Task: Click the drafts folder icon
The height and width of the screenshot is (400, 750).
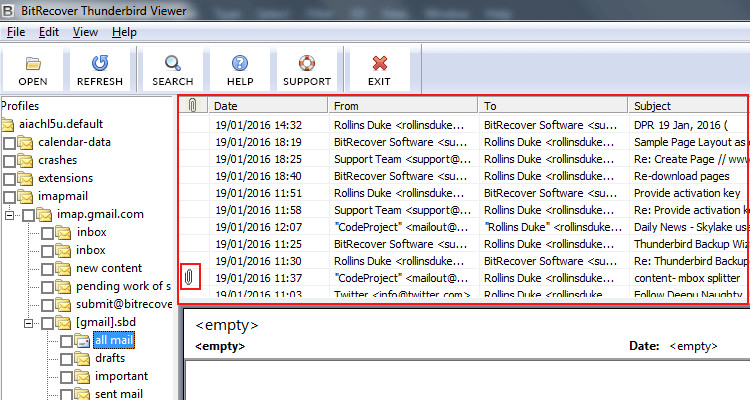Action: coord(82,358)
